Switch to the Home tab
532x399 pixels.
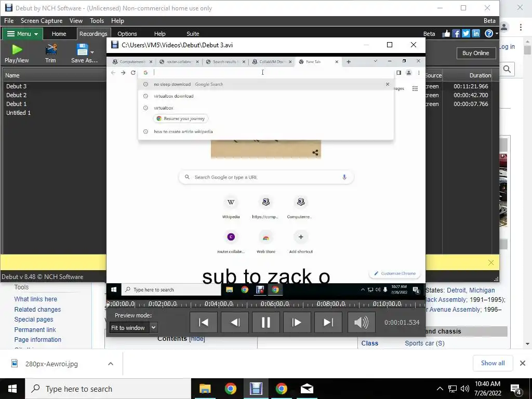click(59, 34)
